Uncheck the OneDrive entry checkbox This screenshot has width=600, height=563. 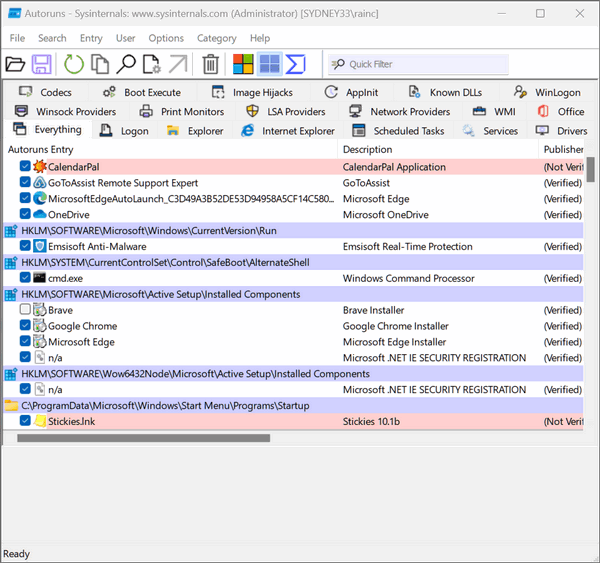(x=25, y=214)
